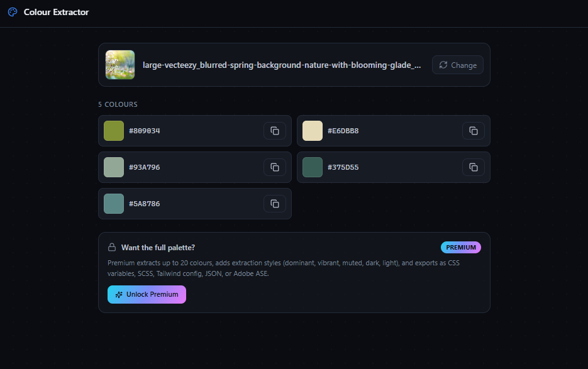
Task: Click the Change image button
Action: point(457,65)
